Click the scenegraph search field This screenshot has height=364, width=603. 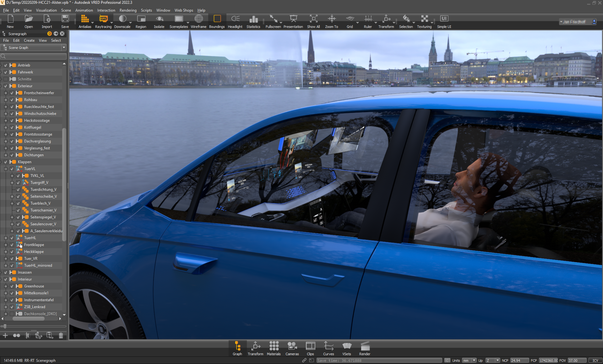(x=34, y=56)
